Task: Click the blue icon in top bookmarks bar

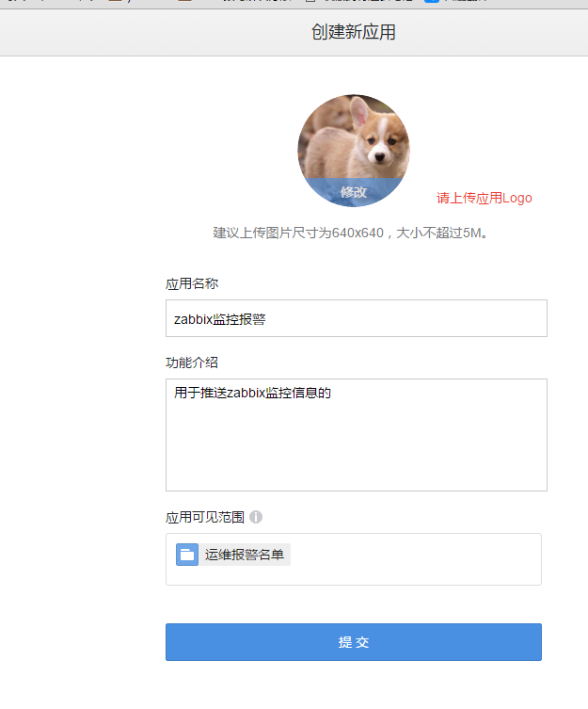Action: coord(432,1)
